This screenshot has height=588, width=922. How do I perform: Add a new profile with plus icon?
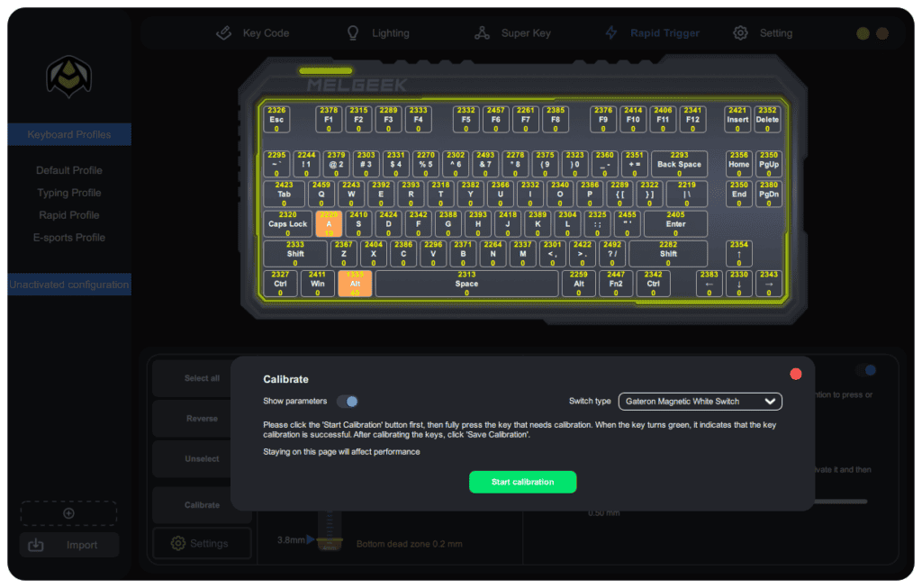(68, 513)
